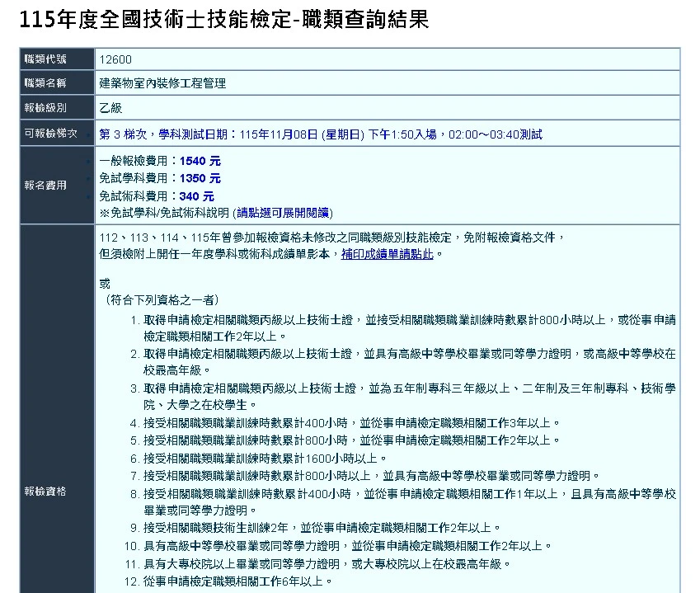
Task: Click the 免試學科費用 1350 元 line
Action: click(160, 178)
